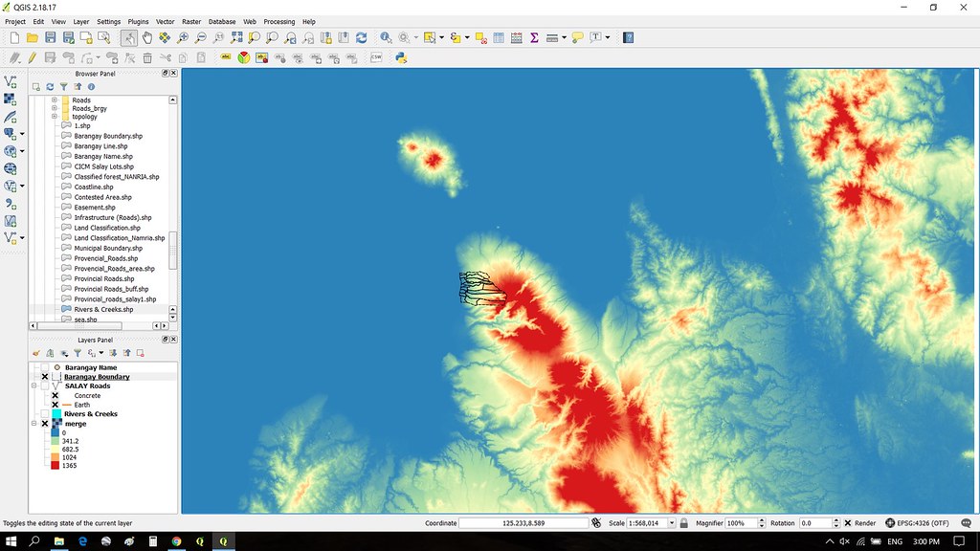Click the EPSG:4326 (OTF) CRS button
This screenshot has width=980, height=551.
[917, 523]
